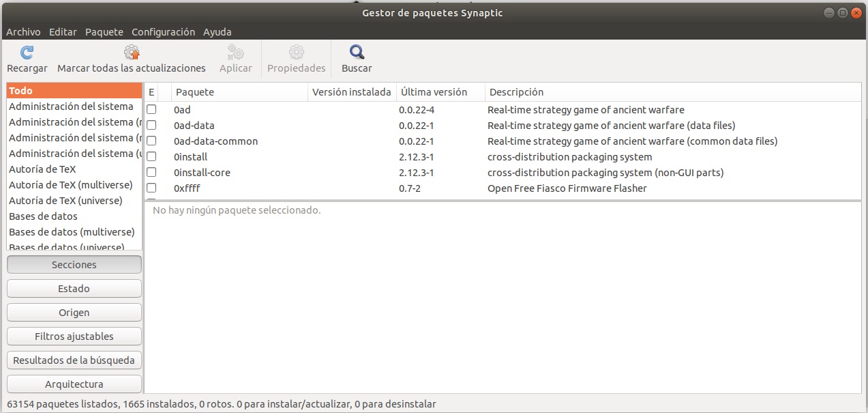The image size is (868, 413).
Task: Click the Aplicar gears icon
Action: (236, 53)
